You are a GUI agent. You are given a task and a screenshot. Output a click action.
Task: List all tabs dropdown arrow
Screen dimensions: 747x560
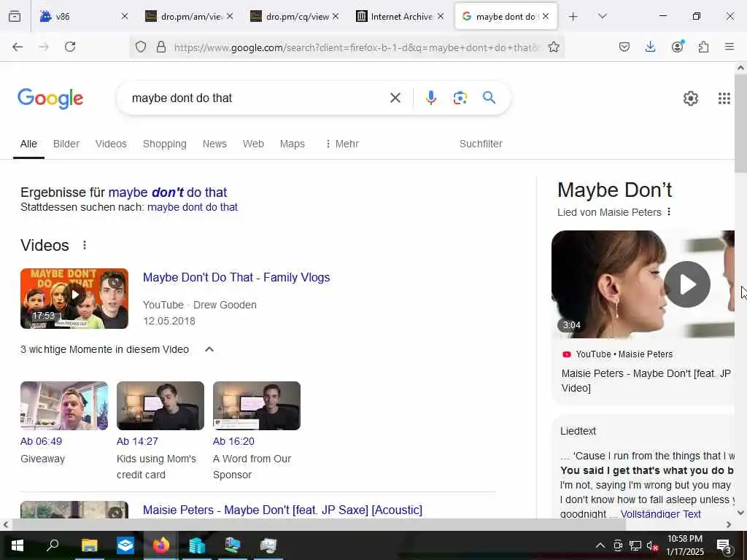[602, 16]
